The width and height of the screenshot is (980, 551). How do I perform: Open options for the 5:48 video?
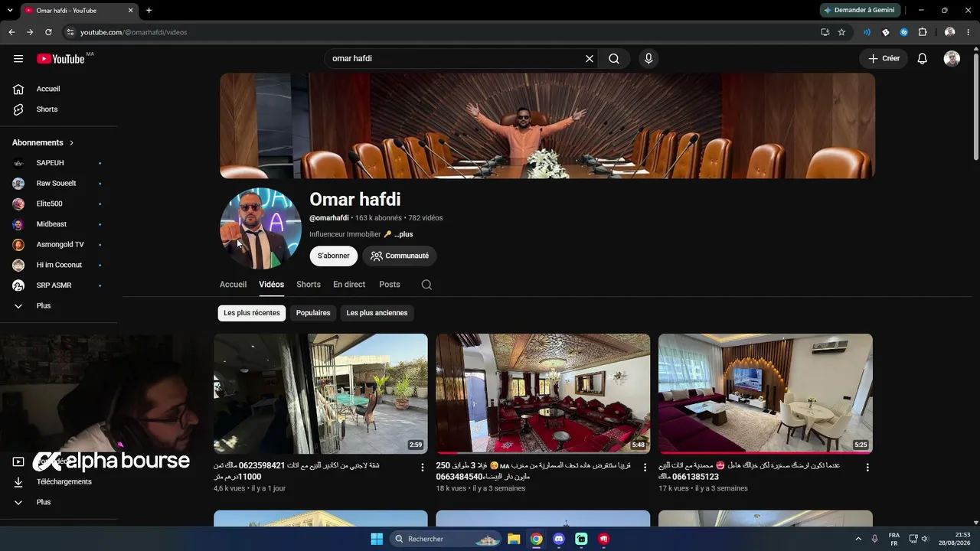tap(645, 468)
